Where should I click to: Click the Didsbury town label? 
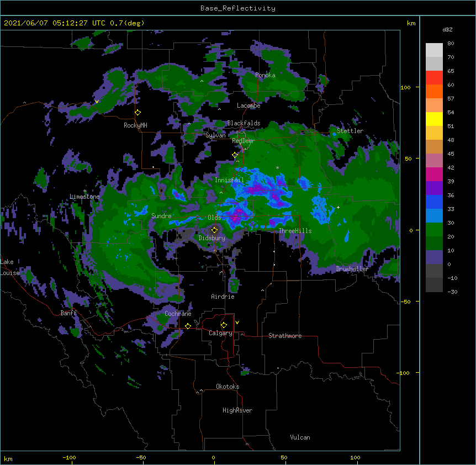coord(211,238)
